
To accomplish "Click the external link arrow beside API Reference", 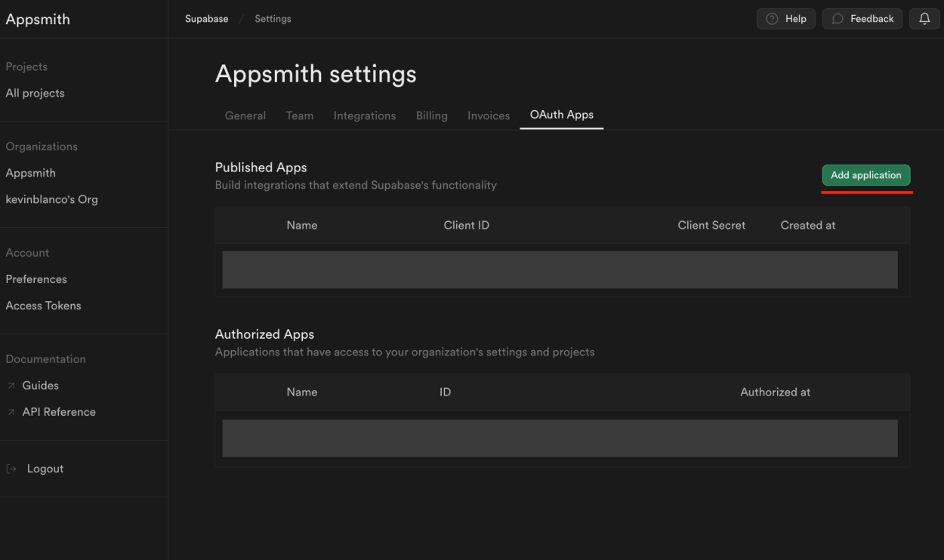I will (11, 411).
